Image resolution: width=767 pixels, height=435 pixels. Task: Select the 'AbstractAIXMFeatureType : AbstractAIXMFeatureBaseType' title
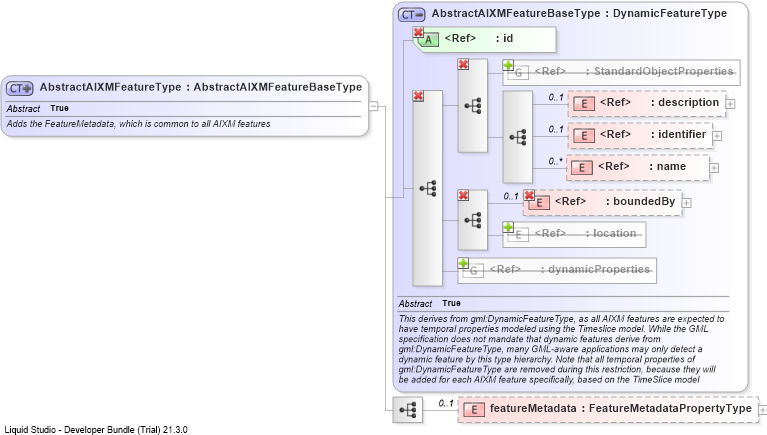click(x=201, y=87)
